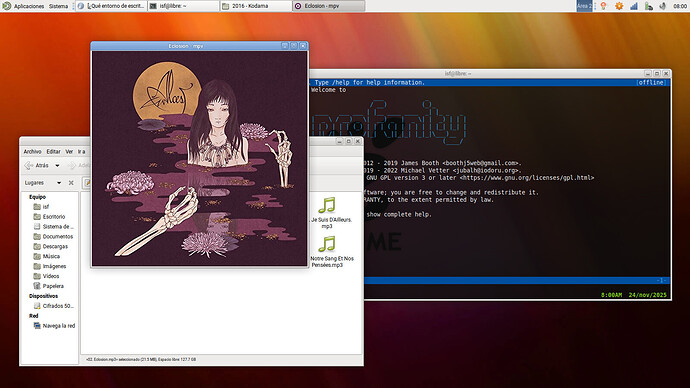The width and height of the screenshot is (690, 388).
Task: Click the MATE logo icon in the top panel
Action: [7, 6]
